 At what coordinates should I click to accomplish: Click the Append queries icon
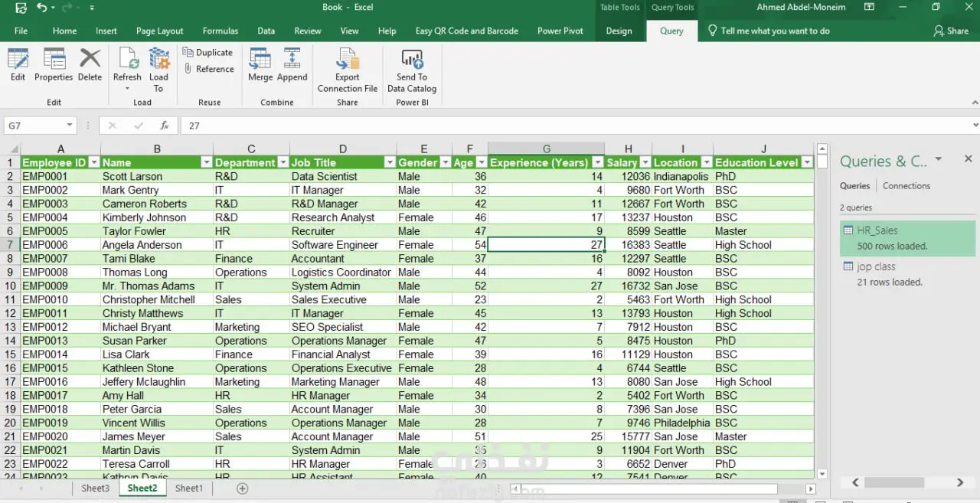(x=292, y=64)
